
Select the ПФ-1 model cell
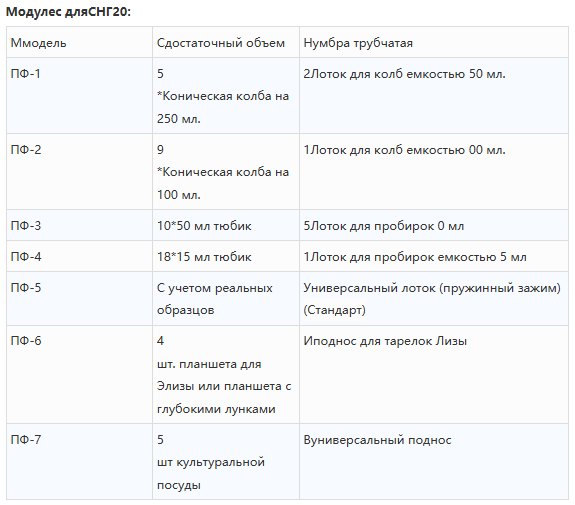(x=79, y=96)
